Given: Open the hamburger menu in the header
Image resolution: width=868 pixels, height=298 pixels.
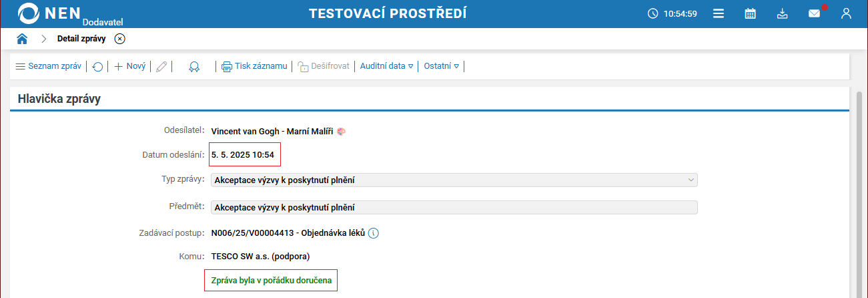Looking at the screenshot, I should 719,13.
